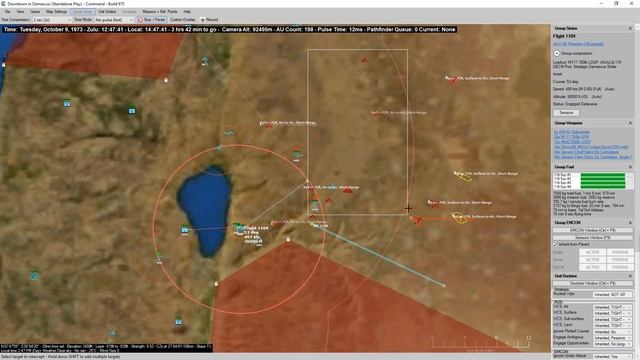Viewport: 640px width, 360px height.
Task: Click hostile SAM contact north of the lake
Action: tap(269, 125)
